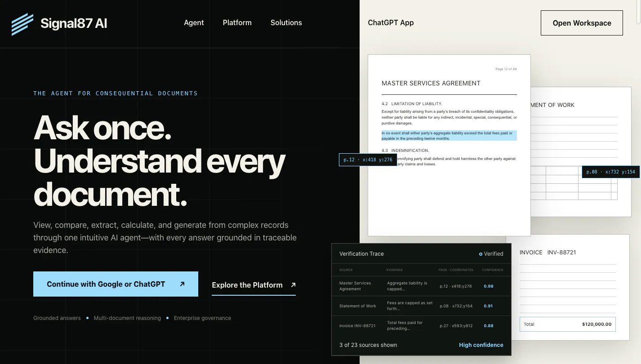This screenshot has width=641, height=364.
Task: Click the Signal87 AI striped logo icon
Action: (22, 24)
